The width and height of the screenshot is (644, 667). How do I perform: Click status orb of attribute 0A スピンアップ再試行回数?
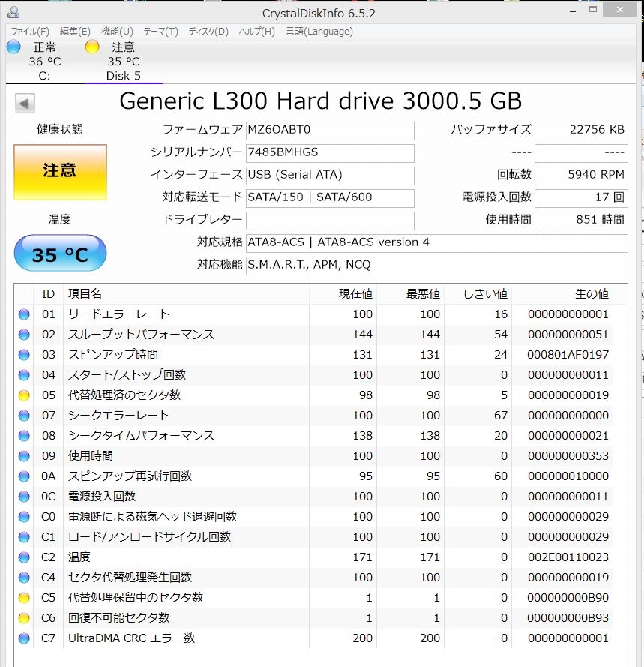coord(24,476)
